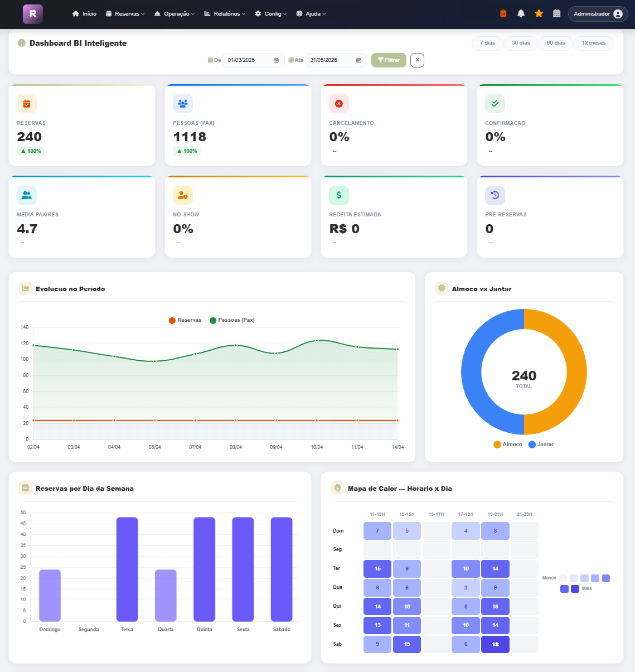The image size is (635, 672).
Task: Click the Reservas card calendar-check icon
Action: pyautogui.click(x=26, y=103)
